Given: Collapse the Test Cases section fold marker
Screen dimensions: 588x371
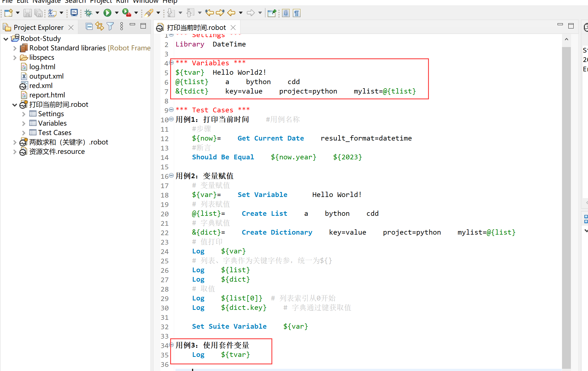Looking at the screenshot, I should 171,110.
